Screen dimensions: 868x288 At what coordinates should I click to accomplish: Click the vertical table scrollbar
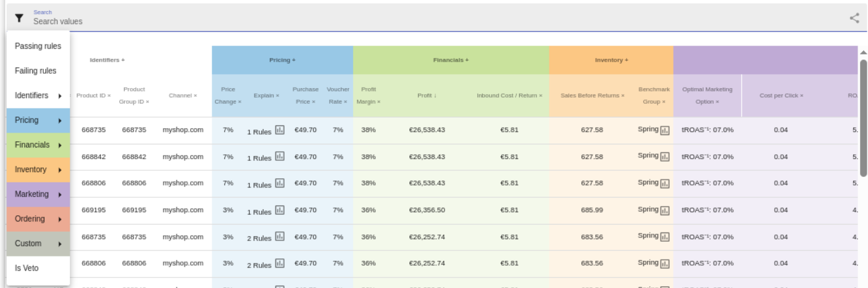863,111
